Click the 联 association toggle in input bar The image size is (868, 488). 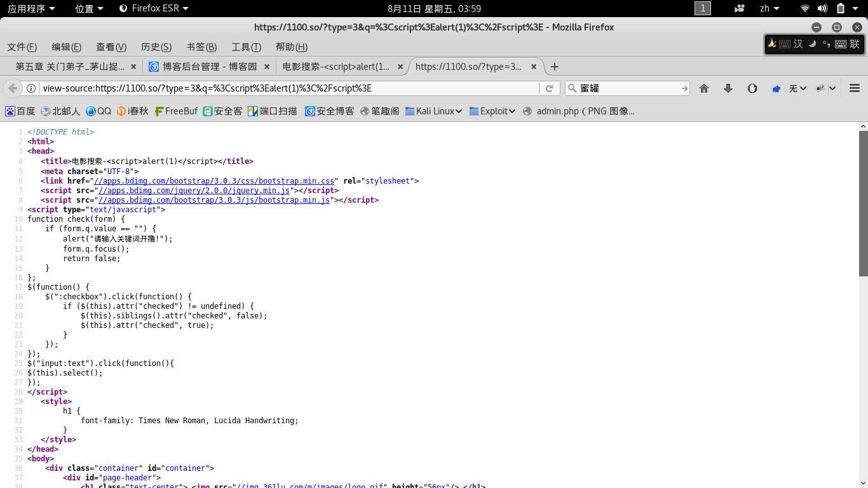(855, 44)
